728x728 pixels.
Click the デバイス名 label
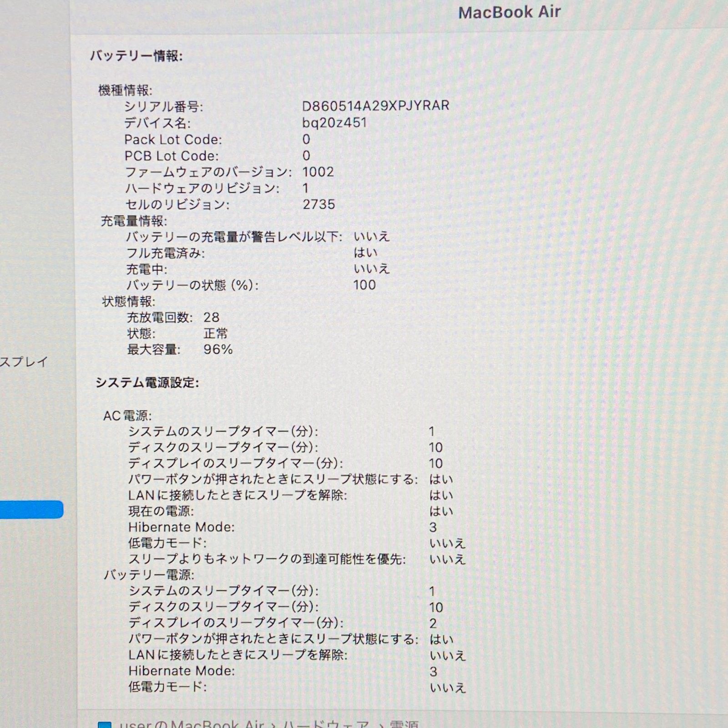[157, 123]
